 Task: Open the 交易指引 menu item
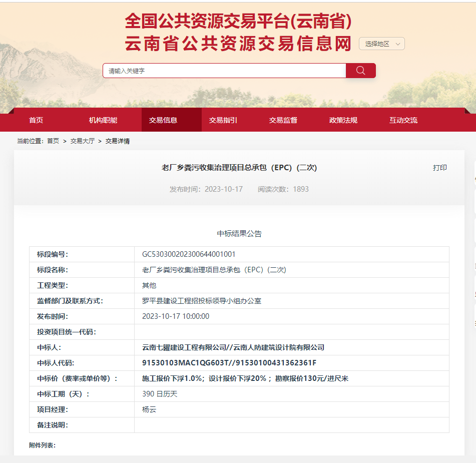[x=223, y=120]
